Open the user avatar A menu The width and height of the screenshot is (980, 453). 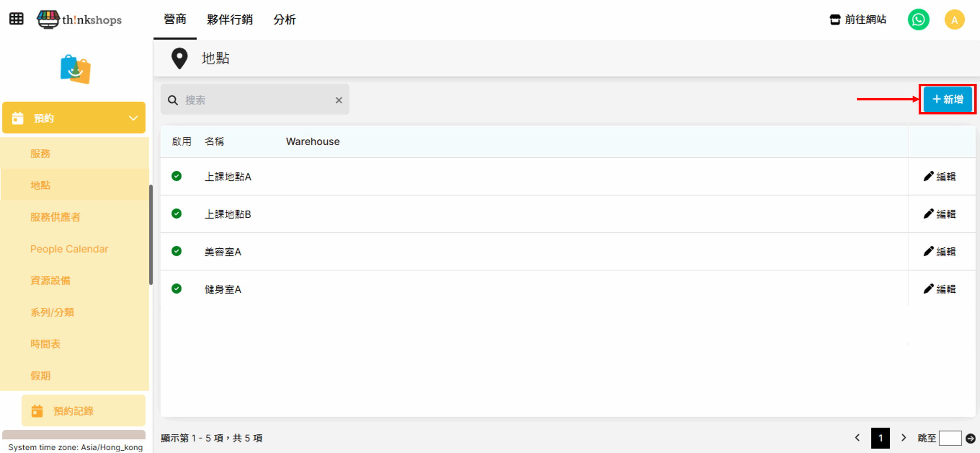(x=954, y=20)
